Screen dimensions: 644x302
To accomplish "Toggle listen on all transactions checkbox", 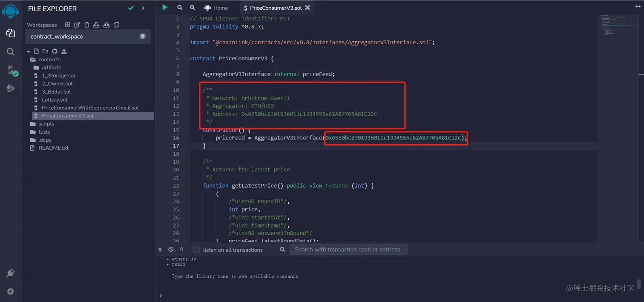I will pyautogui.click(x=196, y=249).
